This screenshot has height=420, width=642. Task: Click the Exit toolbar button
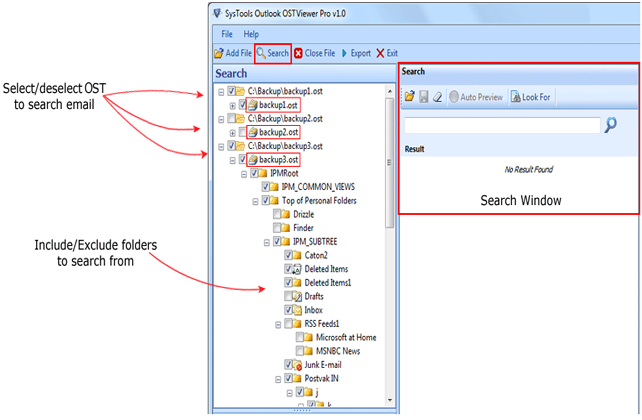click(x=387, y=53)
